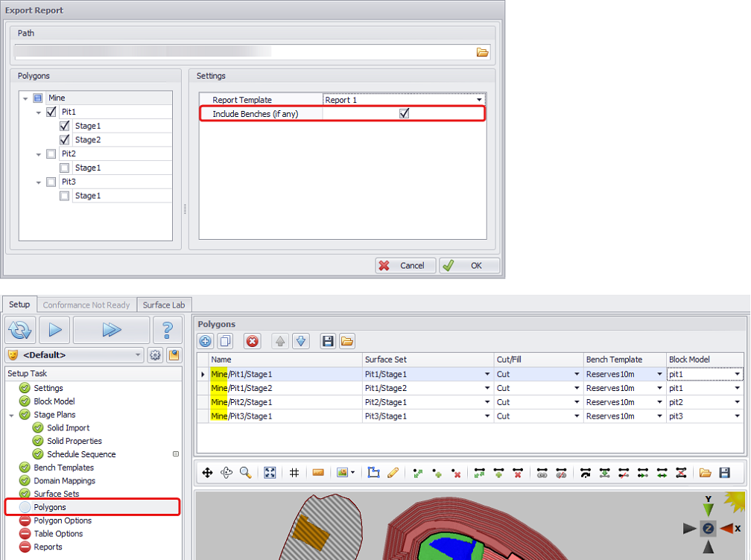This screenshot has width=751, height=560.
Task: Uncheck the Stage2 checkbox under Pit1
Action: pyautogui.click(x=65, y=140)
